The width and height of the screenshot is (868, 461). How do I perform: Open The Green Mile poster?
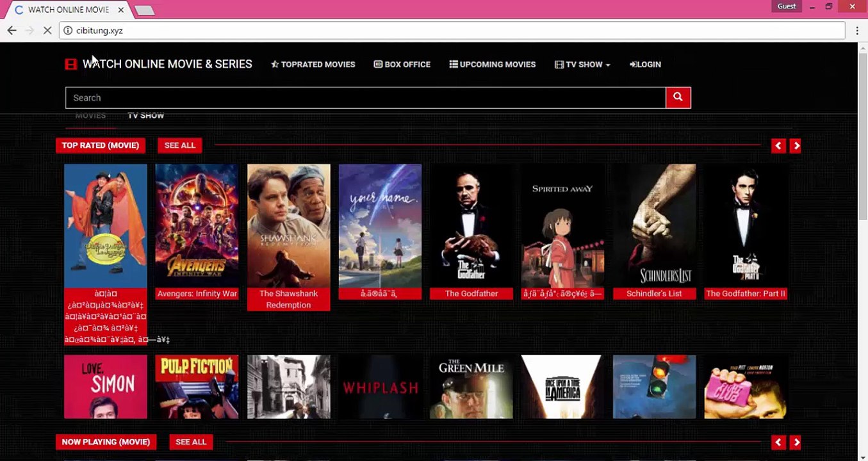471,387
